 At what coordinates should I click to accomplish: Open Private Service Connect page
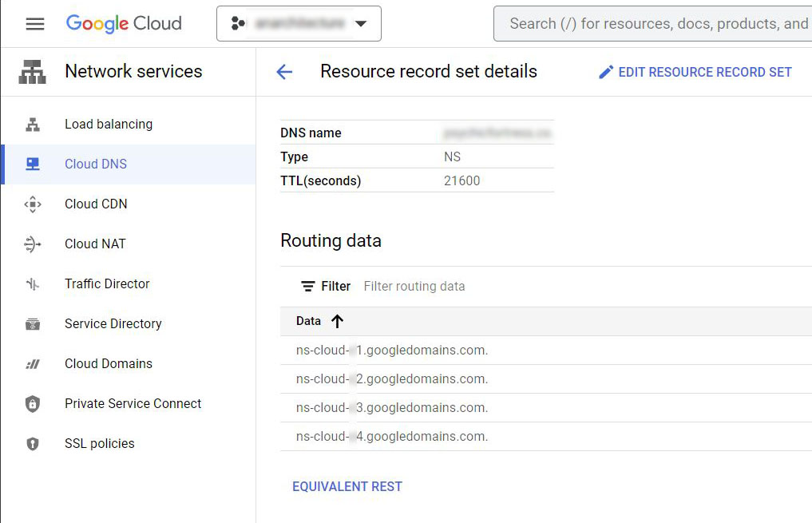point(133,403)
